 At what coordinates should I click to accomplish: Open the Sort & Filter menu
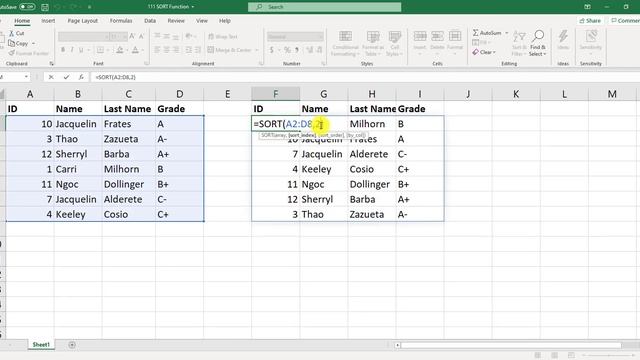click(x=519, y=43)
